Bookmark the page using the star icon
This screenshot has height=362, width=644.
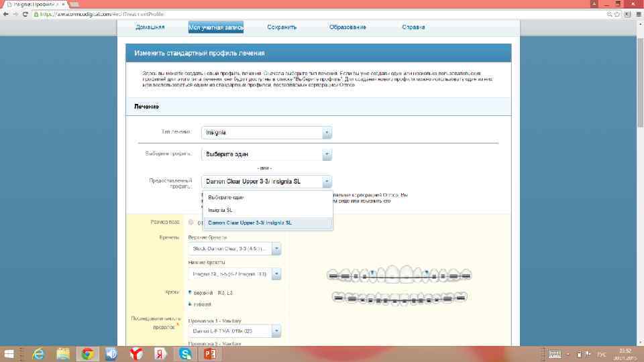(x=617, y=14)
